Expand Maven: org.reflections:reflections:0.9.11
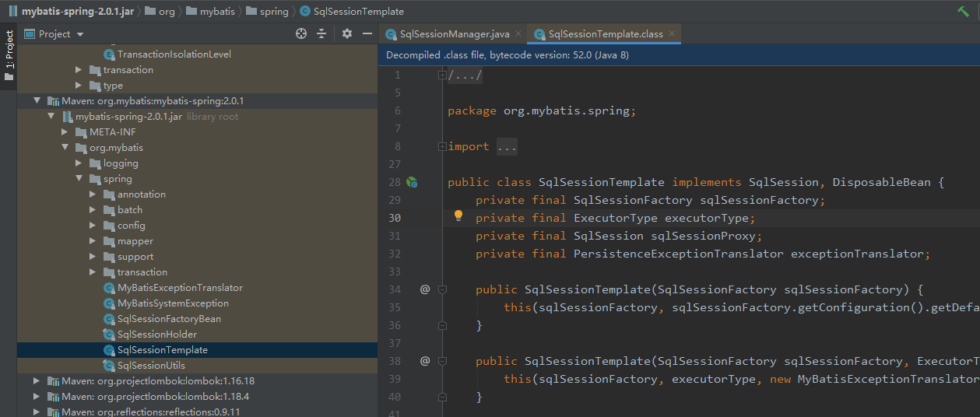The height and width of the screenshot is (417, 980). coord(37,412)
